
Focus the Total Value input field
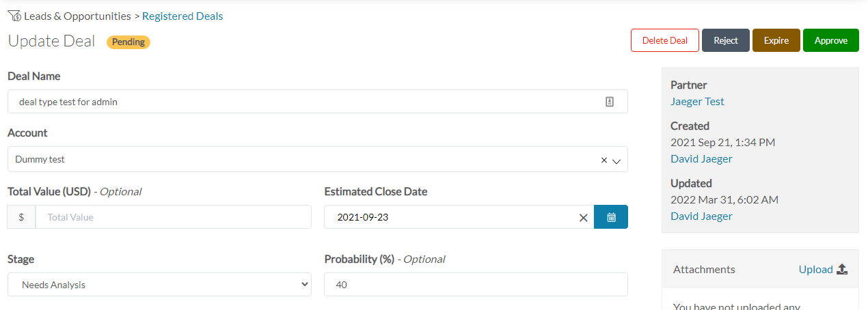(174, 217)
